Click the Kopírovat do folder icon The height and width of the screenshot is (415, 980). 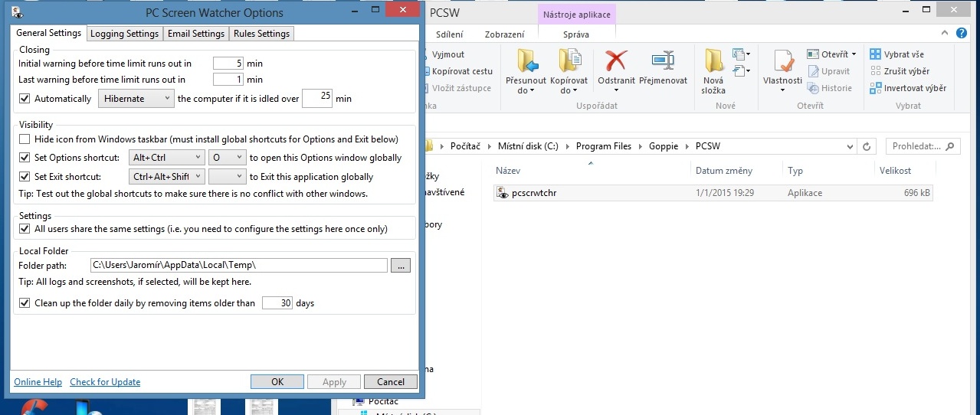point(569,61)
